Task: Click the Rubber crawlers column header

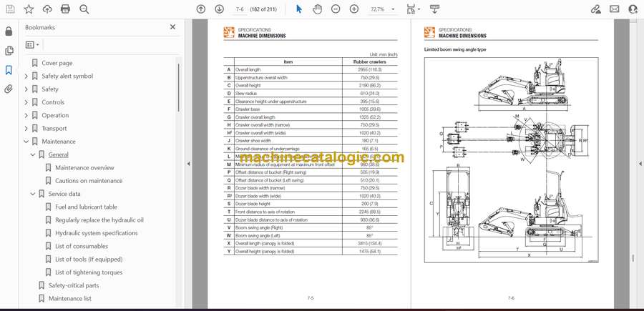Action: (x=370, y=62)
